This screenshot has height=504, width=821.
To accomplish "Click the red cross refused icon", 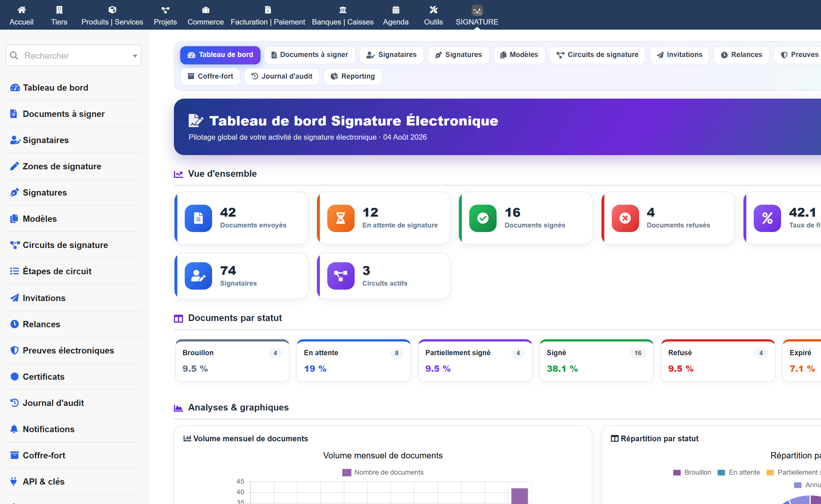I will pyautogui.click(x=625, y=218).
